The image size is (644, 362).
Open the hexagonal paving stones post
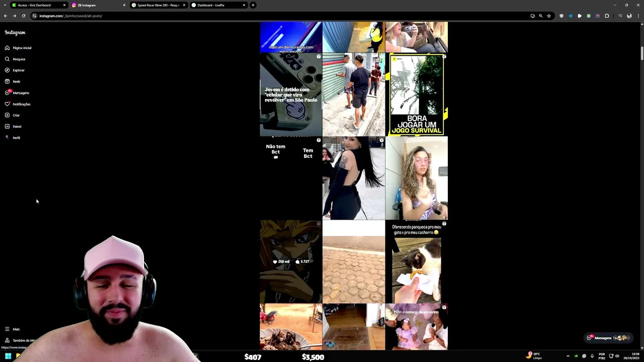click(354, 261)
